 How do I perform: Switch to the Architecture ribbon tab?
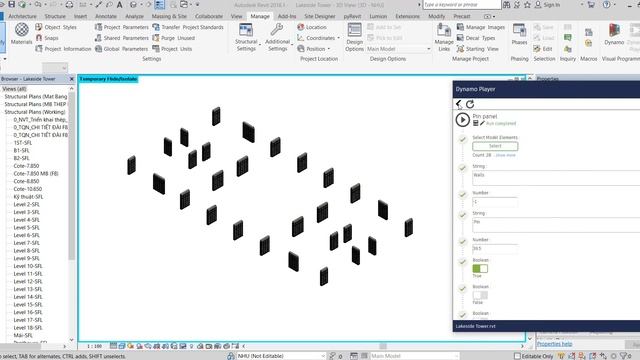click(22, 16)
